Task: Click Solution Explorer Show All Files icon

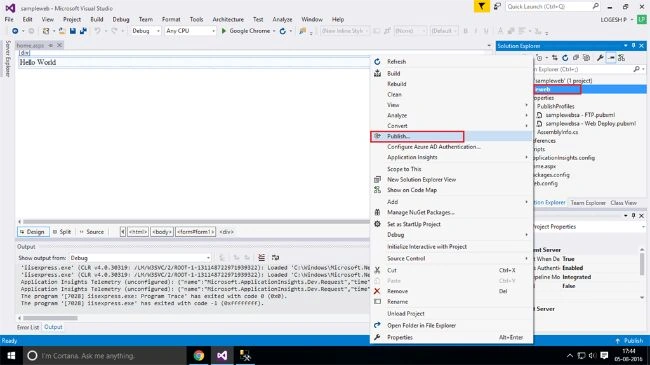Action: (x=586, y=58)
